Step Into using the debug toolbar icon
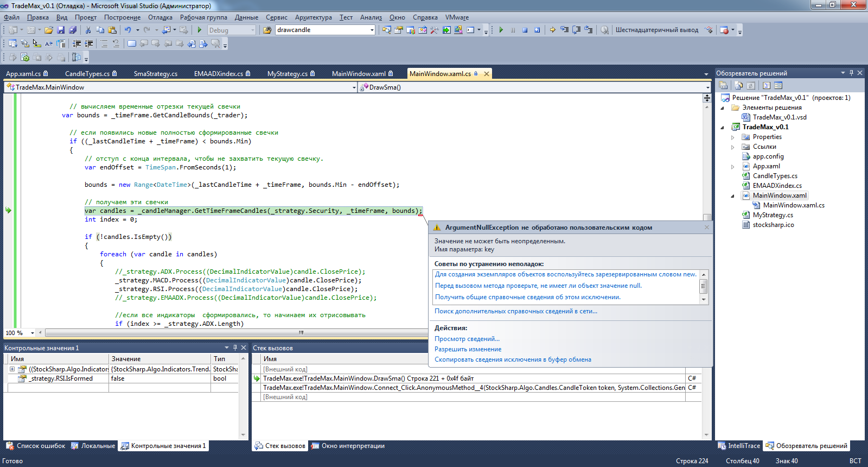This screenshot has height=467, width=868. click(x=565, y=30)
